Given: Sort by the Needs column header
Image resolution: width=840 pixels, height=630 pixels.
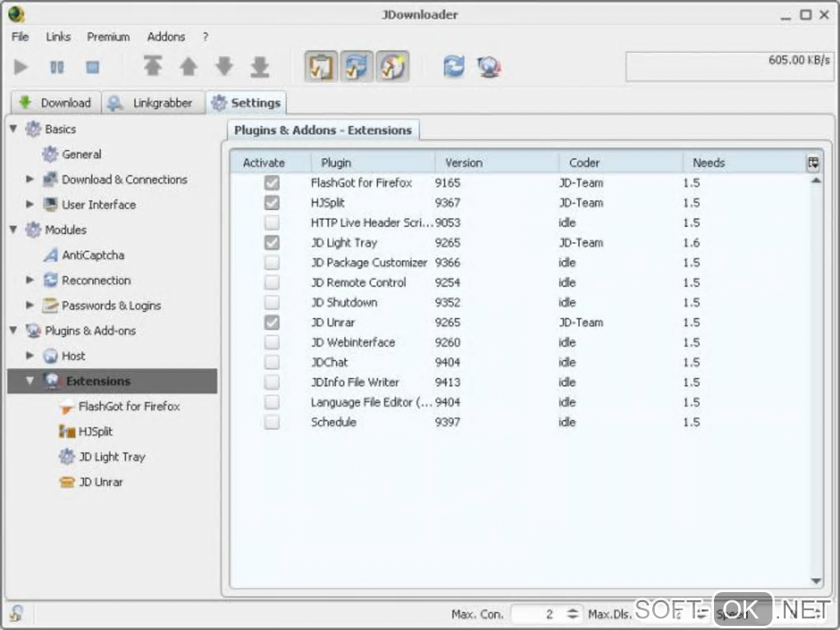Looking at the screenshot, I should click(744, 163).
